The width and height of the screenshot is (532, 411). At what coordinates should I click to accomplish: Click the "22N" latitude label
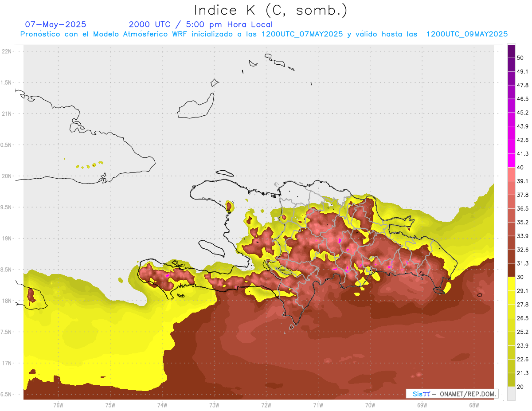(x=7, y=51)
